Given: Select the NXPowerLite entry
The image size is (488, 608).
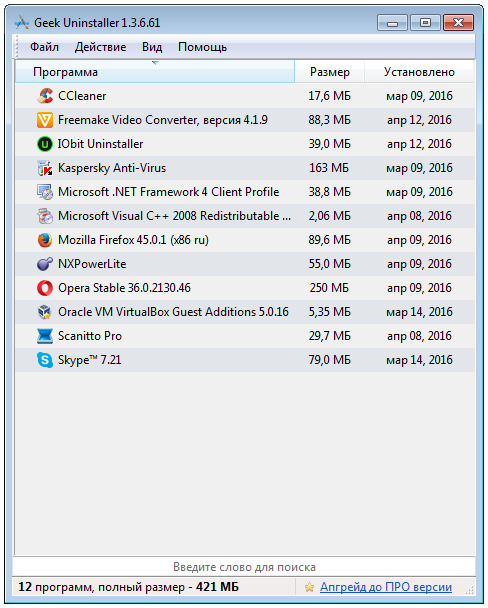Looking at the screenshot, I should [92, 264].
